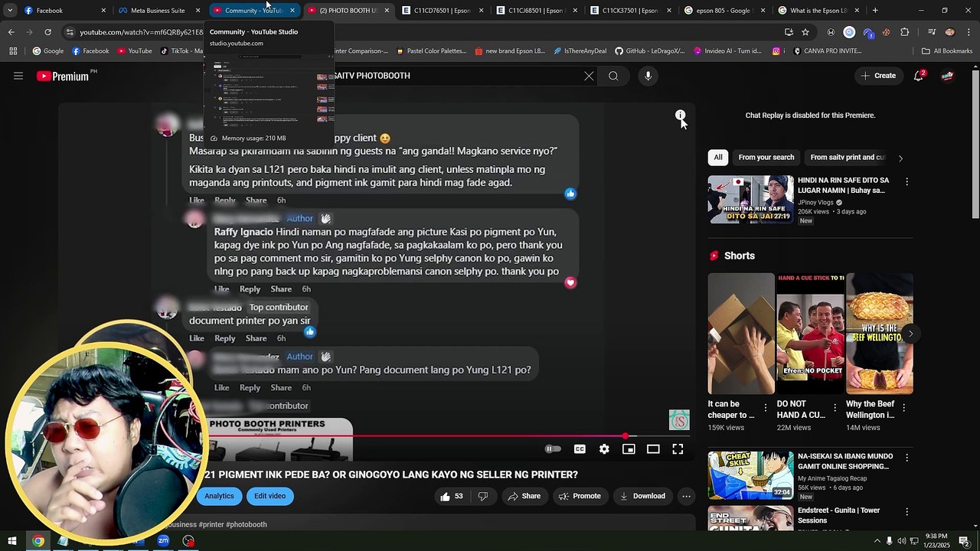The width and height of the screenshot is (980, 551).
Task: Reload the current page
Action: click(x=48, y=32)
